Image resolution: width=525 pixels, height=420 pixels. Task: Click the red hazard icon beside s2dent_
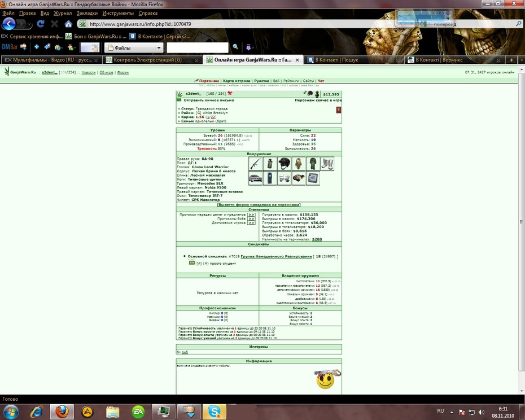(230, 93)
